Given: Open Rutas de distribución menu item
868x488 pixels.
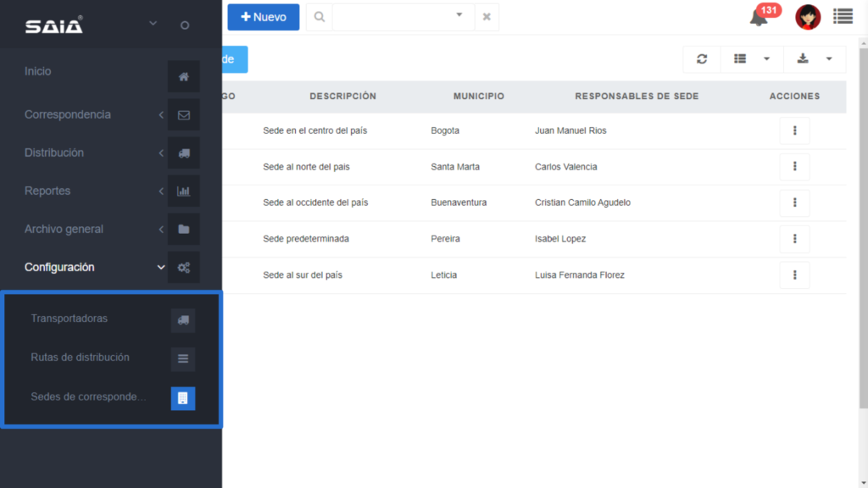Looking at the screenshot, I should click(80, 358).
